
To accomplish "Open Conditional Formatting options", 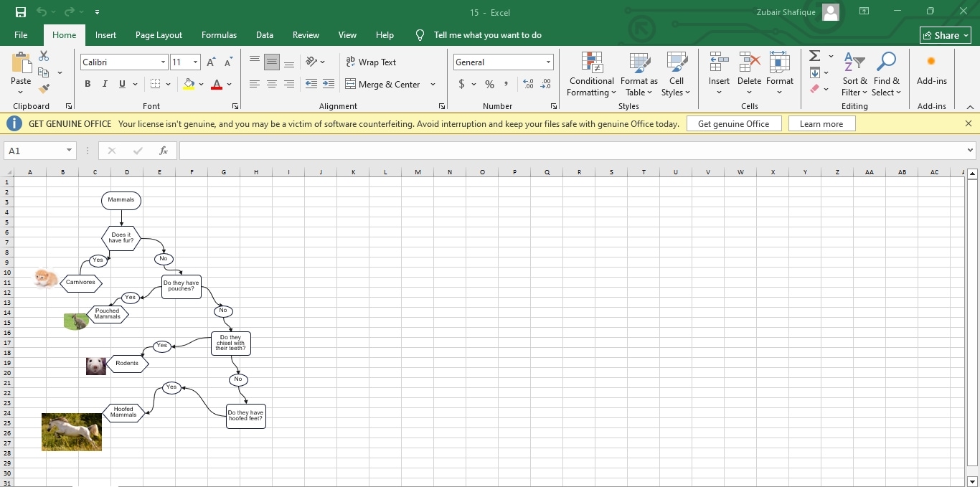I will pyautogui.click(x=590, y=74).
